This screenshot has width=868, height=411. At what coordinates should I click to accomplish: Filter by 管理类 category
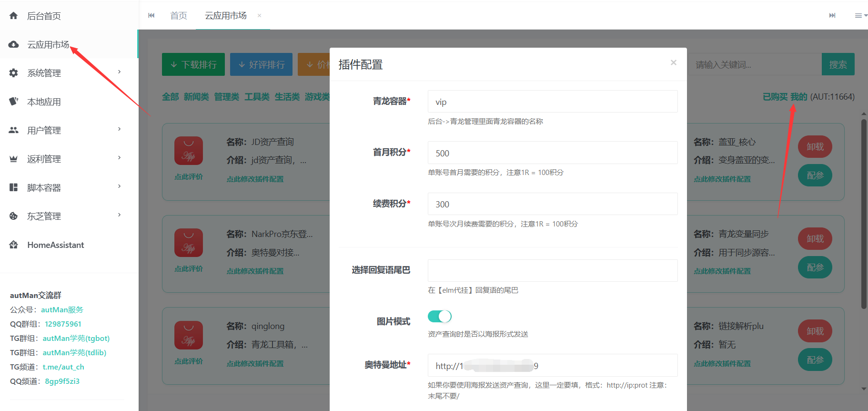click(227, 97)
